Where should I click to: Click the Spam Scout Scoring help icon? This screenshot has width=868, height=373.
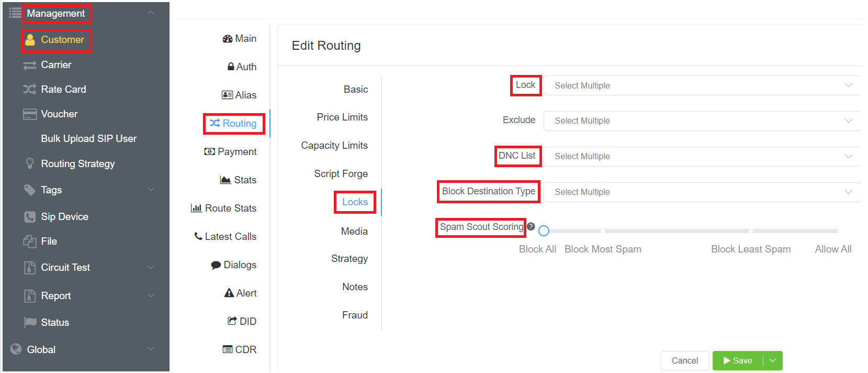pyautogui.click(x=531, y=227)
